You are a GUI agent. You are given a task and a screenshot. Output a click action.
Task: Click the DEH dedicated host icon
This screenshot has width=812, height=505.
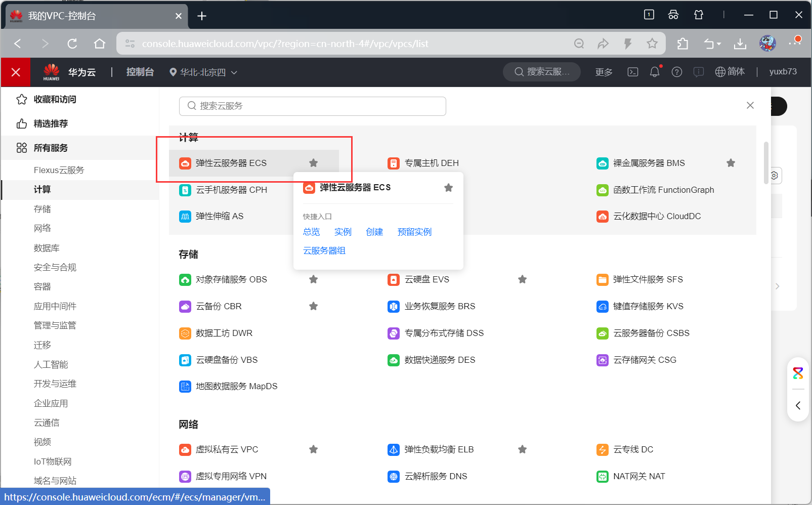tap(394, 163)
